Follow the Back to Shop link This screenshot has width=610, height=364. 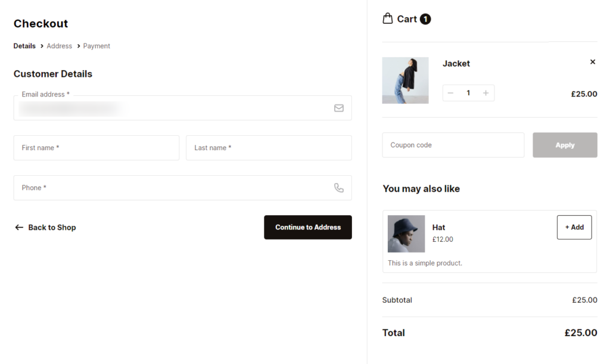click(45, 228)
